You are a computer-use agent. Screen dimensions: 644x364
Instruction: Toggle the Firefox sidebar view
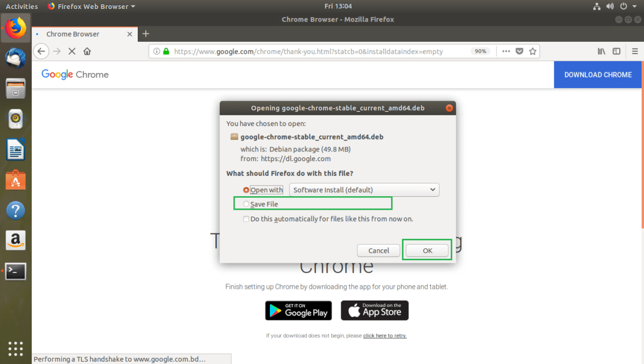coord(616,51)
